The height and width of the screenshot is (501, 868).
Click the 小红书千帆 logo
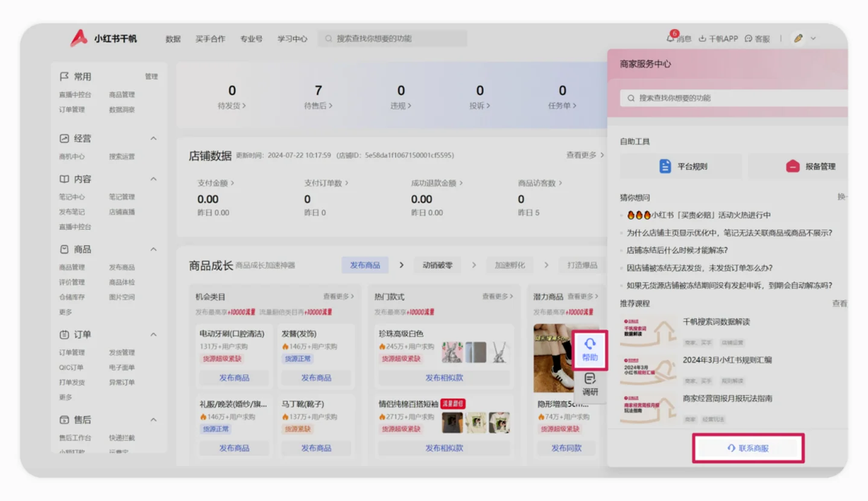click(104, 39)
